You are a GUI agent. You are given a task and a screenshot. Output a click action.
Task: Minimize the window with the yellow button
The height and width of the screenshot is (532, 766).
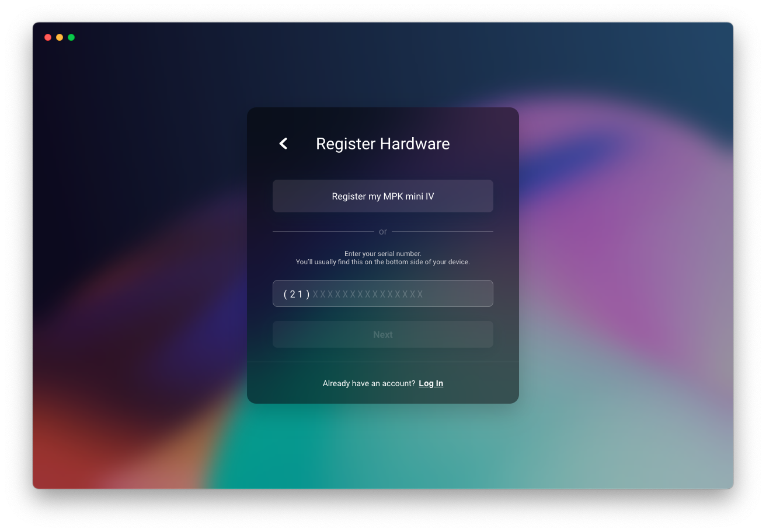(60, 37)
